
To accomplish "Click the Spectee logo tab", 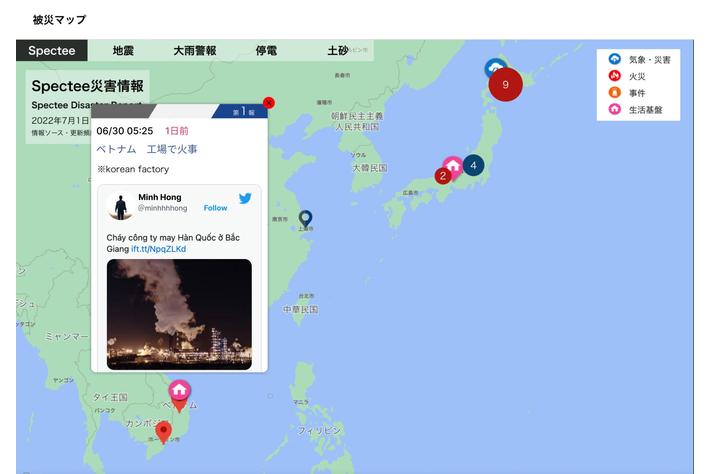I will click(52, 50).
